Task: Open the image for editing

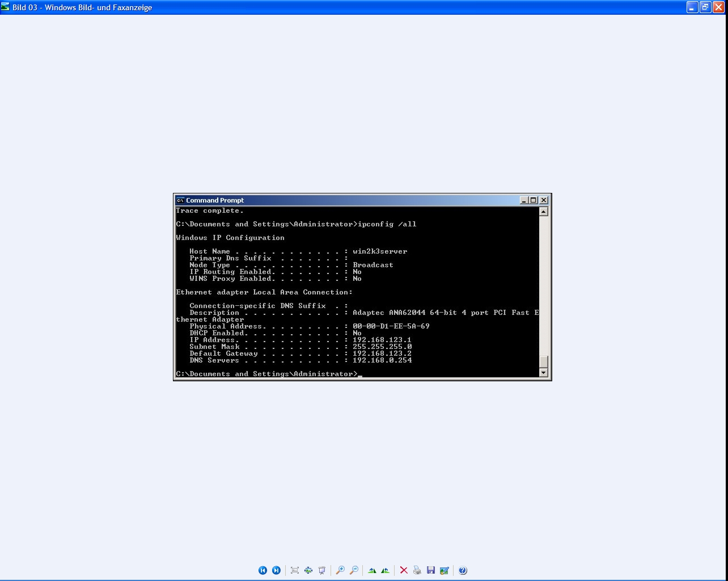Action: pyautogui.click(x=445, y=570)
